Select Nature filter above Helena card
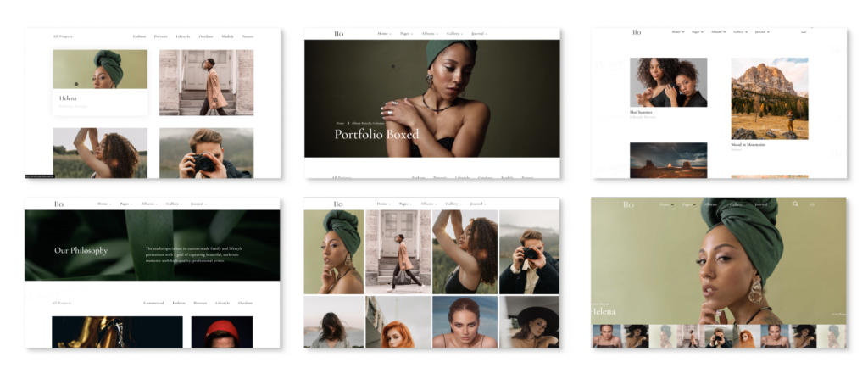Viewport: 868px width, 368px height. 248,36
